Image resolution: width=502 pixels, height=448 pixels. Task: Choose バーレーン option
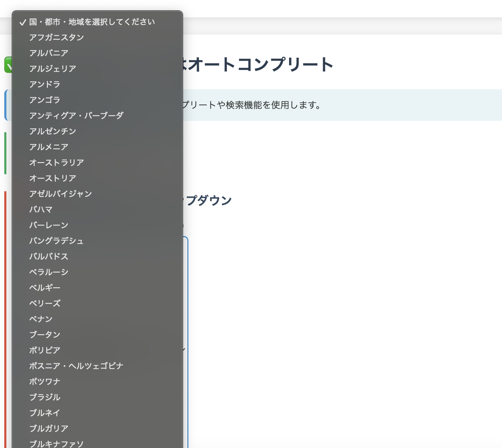(x=97, y=225)
